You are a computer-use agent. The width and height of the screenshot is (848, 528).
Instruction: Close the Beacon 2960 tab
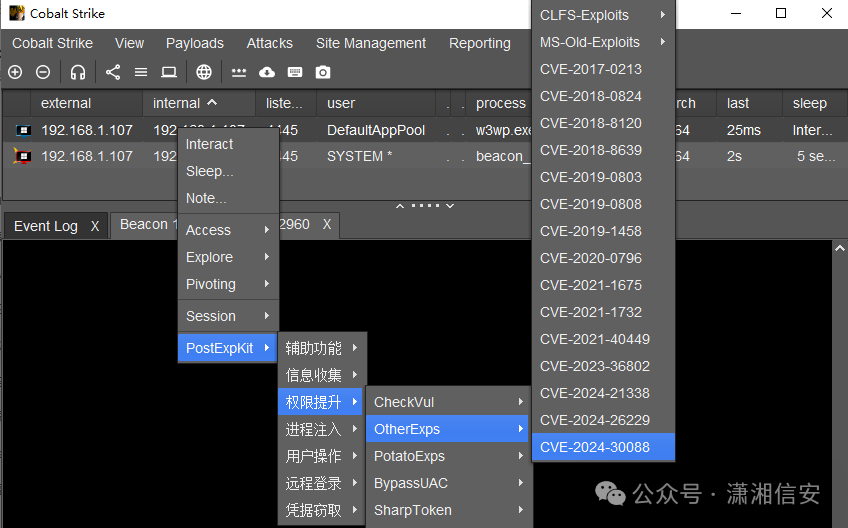click(x=327, y=224)
